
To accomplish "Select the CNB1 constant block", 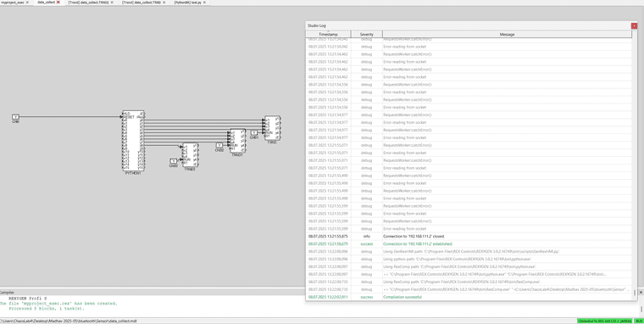I will pyautogui.click(x=254, y=132).
